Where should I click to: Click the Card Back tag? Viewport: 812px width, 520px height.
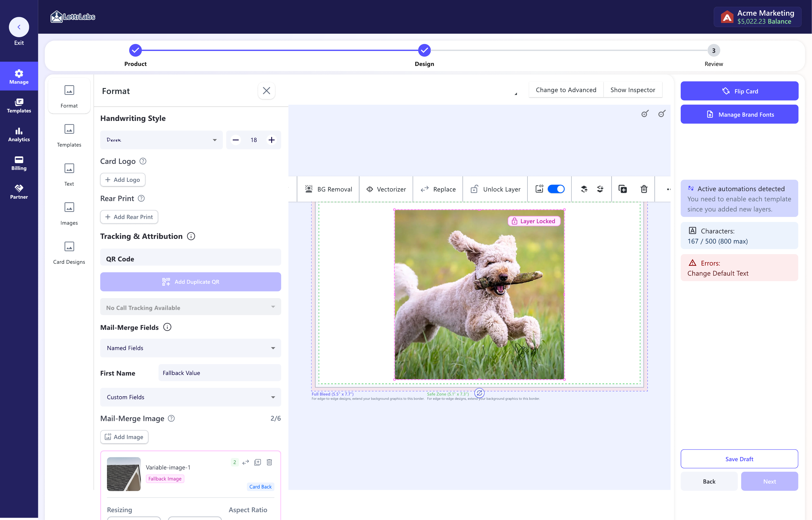point(260,487)
